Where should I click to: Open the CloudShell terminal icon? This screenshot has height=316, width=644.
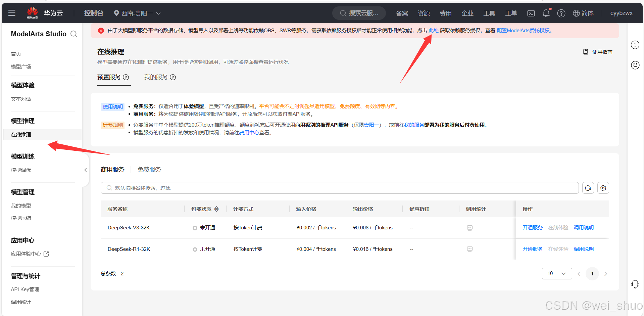coord(531,13)
